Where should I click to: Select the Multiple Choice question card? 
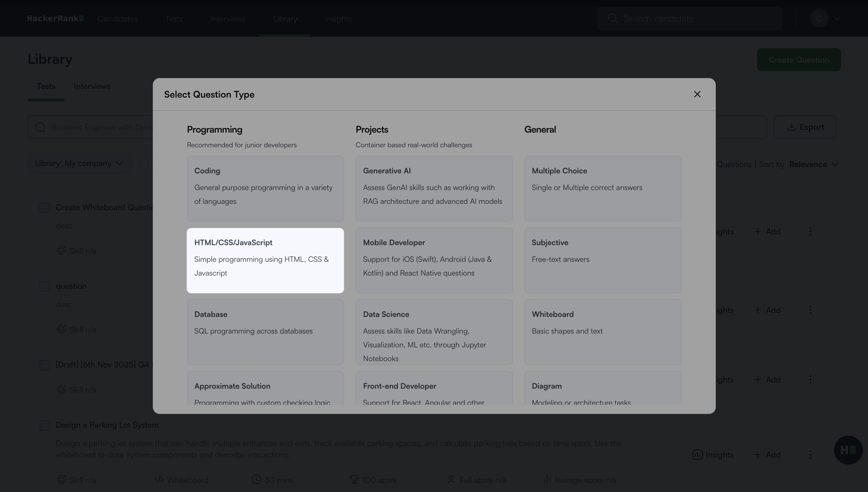(602, 188)
